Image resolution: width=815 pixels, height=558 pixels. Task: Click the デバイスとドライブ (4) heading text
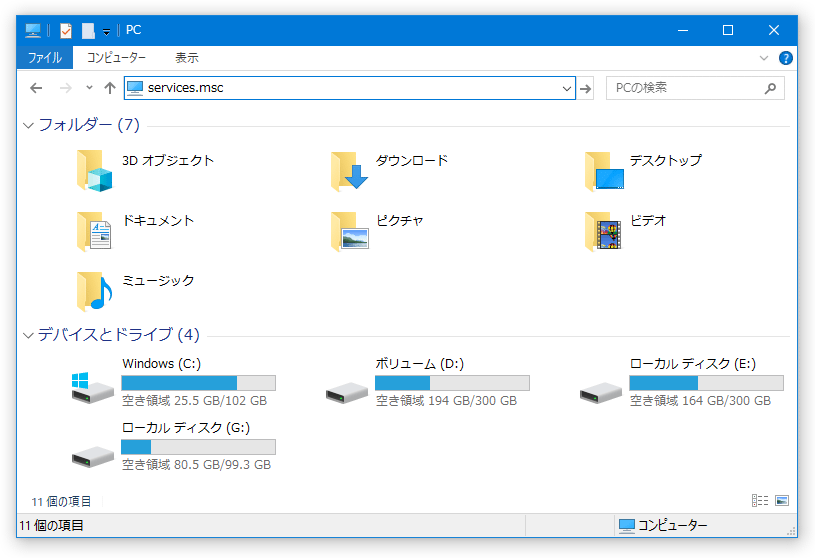(x=119, y=335)
